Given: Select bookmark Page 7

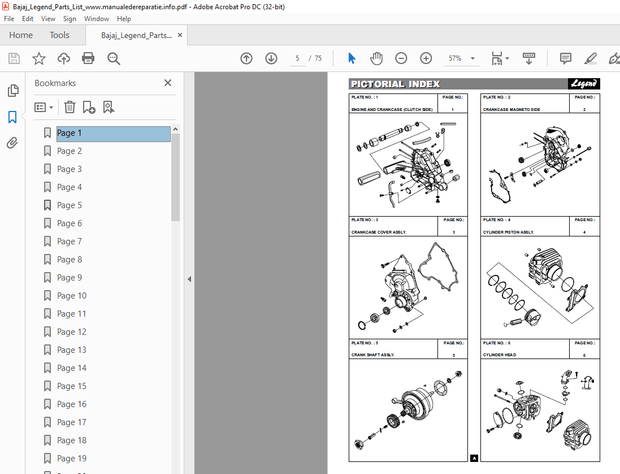Looking at the screenshot, I should pos(70,242).
